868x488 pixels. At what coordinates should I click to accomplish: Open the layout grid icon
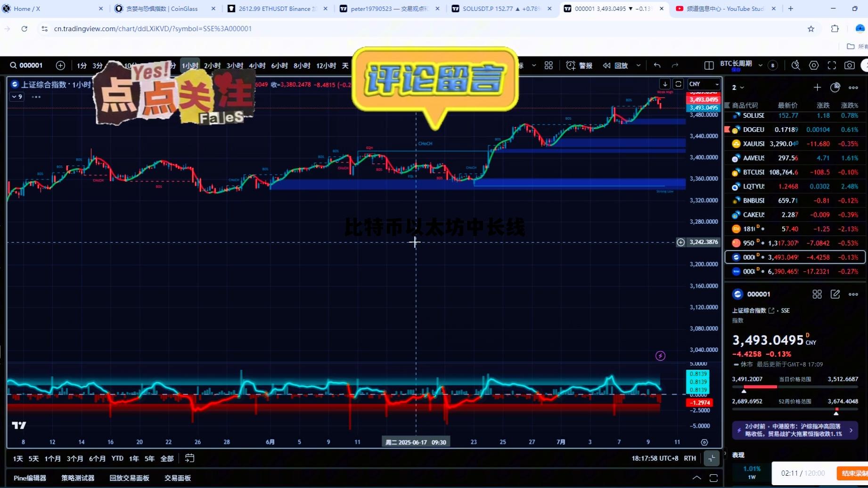(x=549, y=65)
